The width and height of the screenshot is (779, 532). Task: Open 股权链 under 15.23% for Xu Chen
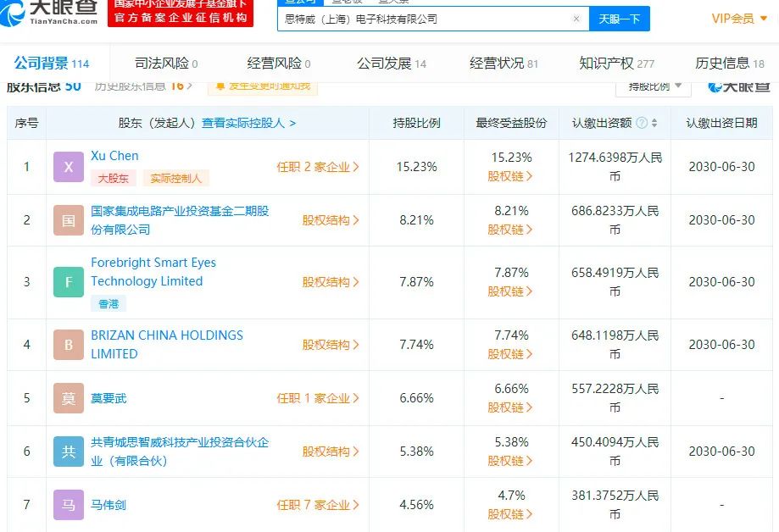510,176
